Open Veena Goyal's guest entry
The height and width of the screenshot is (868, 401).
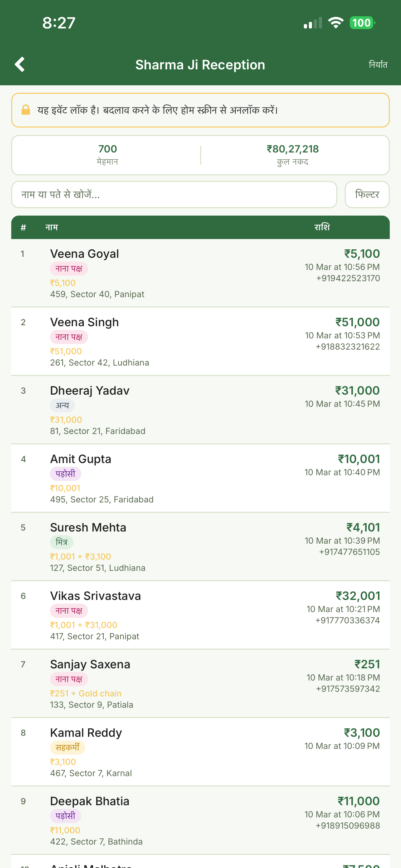click(x=85, y=254)
